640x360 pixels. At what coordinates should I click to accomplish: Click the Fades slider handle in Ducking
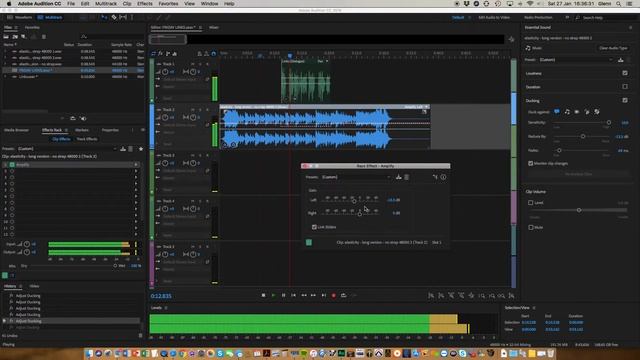tap(559, 150)
